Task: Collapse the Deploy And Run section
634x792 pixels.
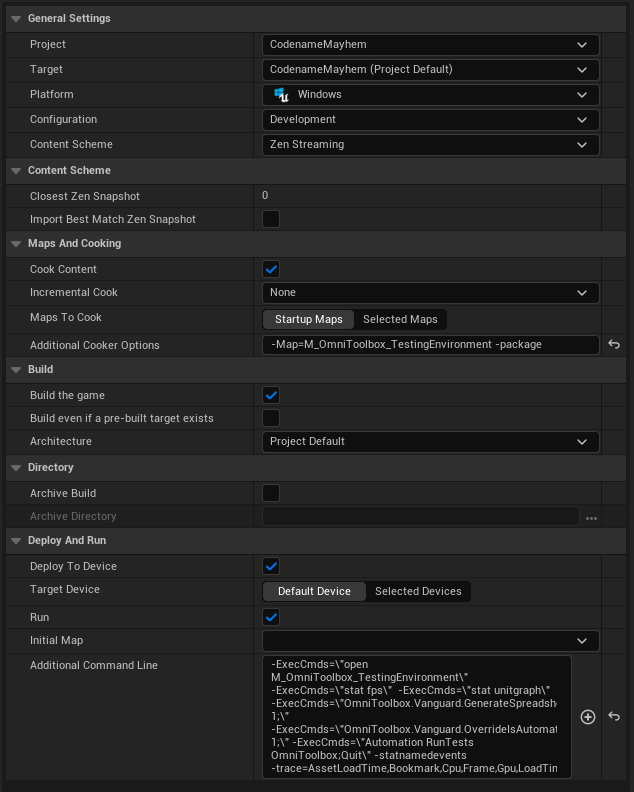Action: tap(16, 541)
